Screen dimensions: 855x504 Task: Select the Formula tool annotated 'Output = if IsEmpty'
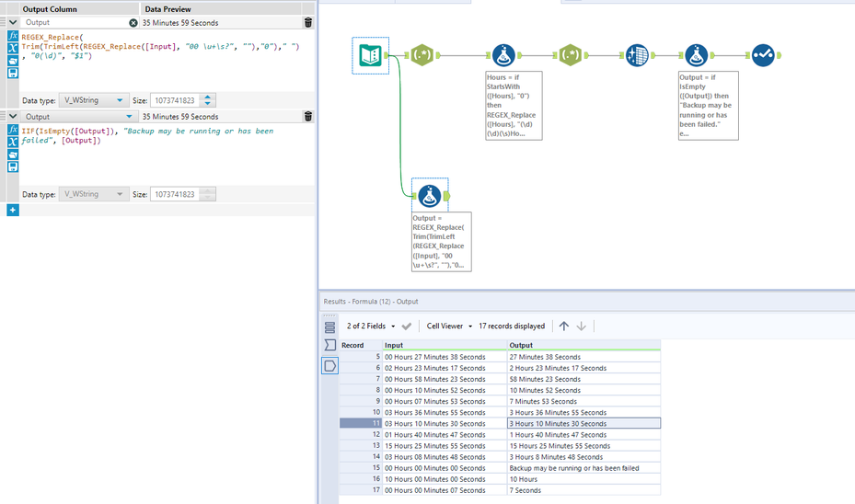coord(697,55)
